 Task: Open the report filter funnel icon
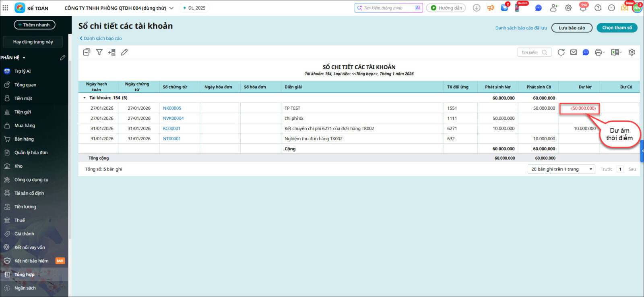tap(99, 52)
